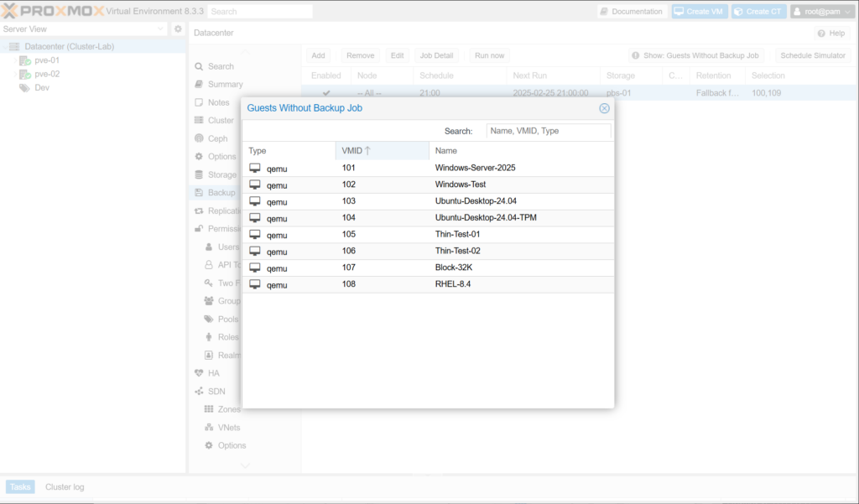Viewport: 859px width, 504px height.
Task: Click the pve-01 node icon
Action: click(25, 60)
